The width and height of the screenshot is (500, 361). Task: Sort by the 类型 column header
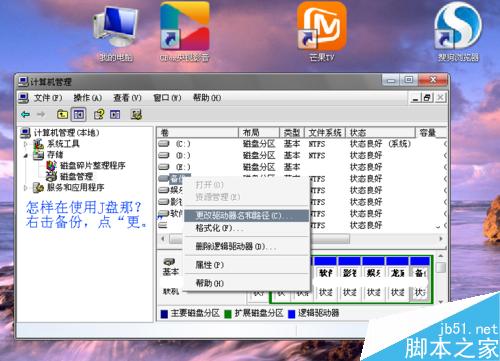pos(292,133)
